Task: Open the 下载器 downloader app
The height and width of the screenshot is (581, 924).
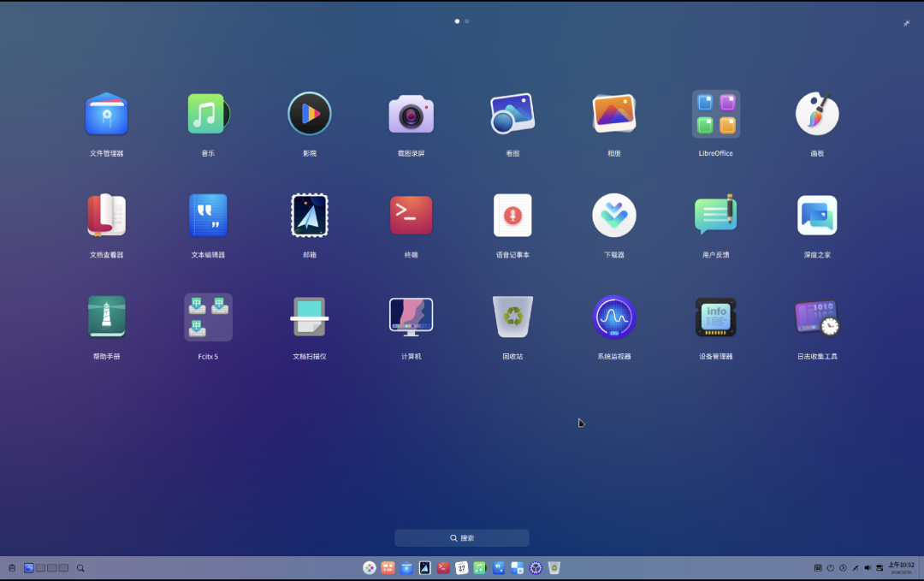Action: point(613,215)
